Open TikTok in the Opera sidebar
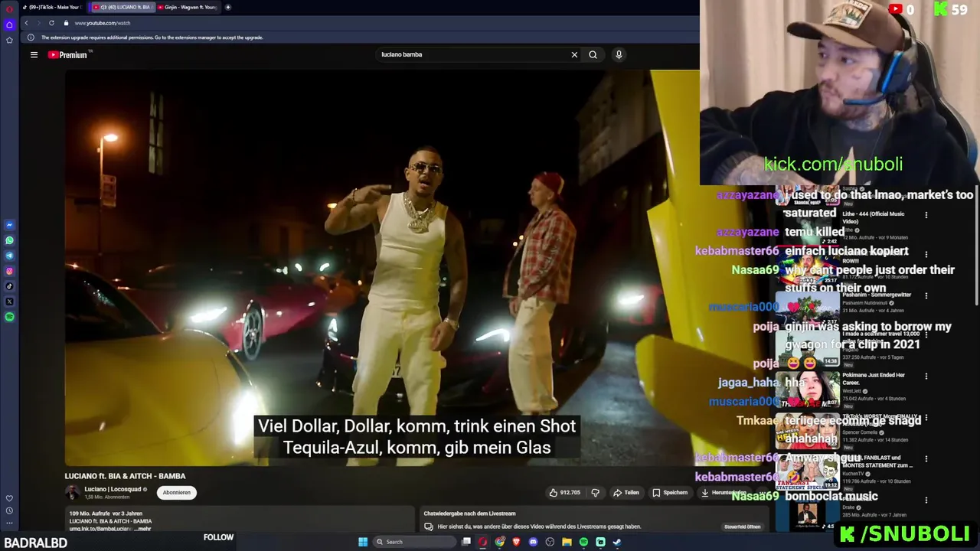Image resolution: width=980 pixels, height=551 pixels. point(9,286)
